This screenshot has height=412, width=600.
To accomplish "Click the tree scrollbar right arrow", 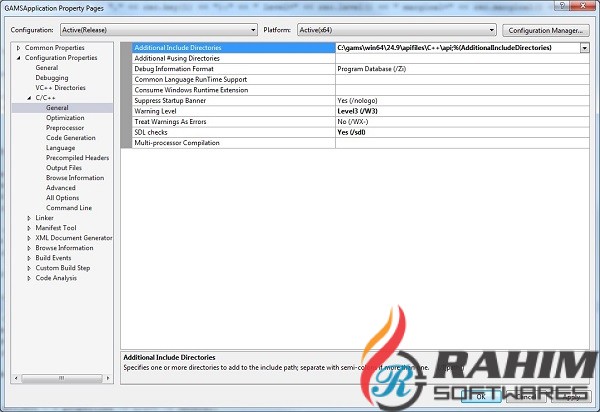I will (108, 378).
